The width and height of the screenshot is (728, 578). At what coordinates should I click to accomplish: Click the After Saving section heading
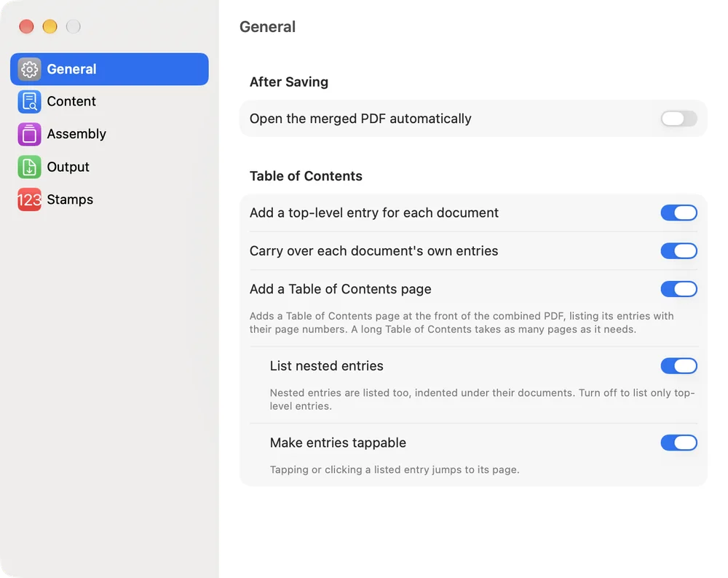point(289,82)
